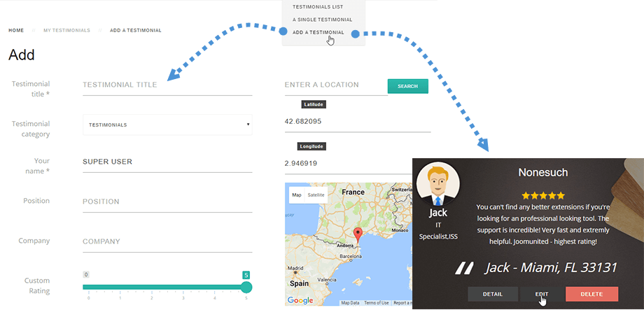Viewport: 644px width, 310px height.
Task: Click the quotation mark icon beside Jack
Action: [463, 267]
